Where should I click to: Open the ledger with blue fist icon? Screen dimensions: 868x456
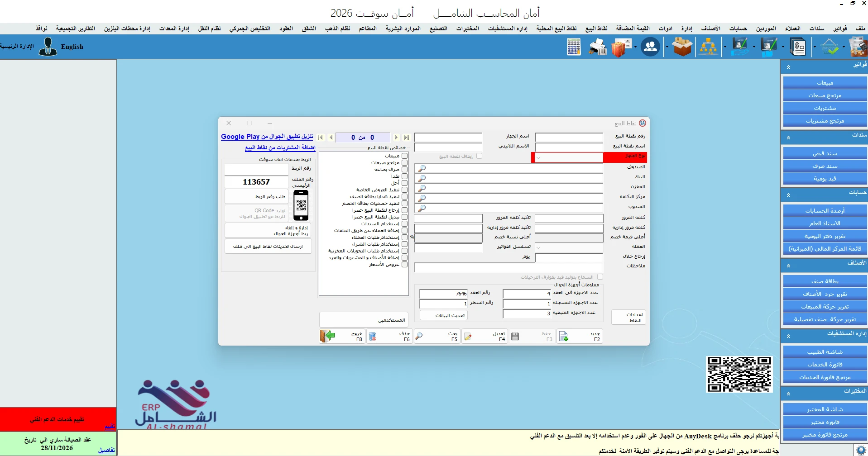(769, 47)
